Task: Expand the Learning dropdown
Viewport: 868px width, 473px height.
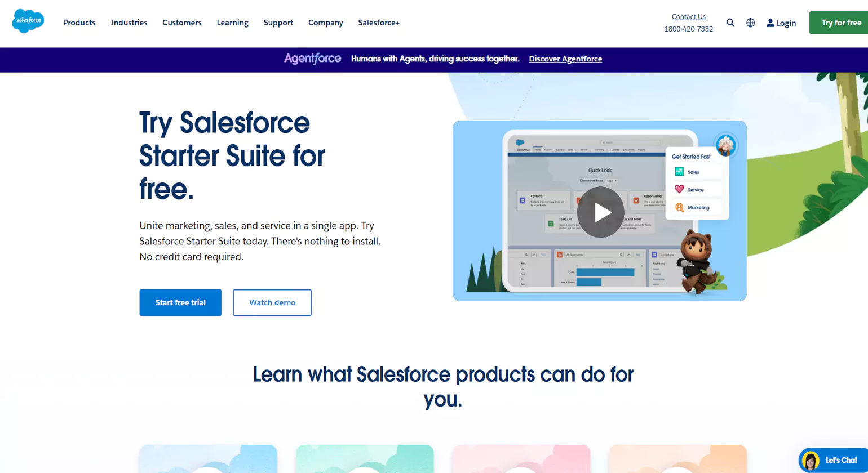Action: pyautogui.click(x=232, y=23)
